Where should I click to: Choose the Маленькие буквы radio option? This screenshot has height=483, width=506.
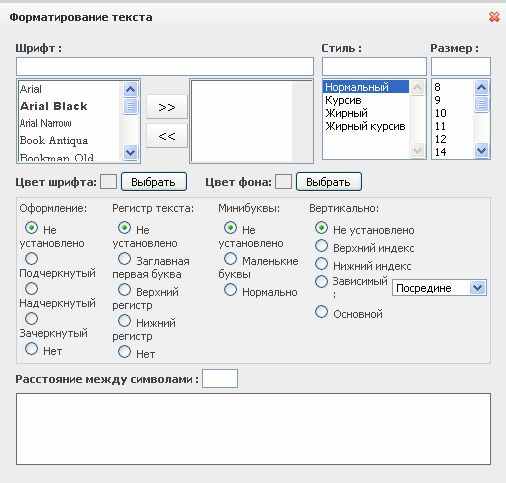click(230, 259)
